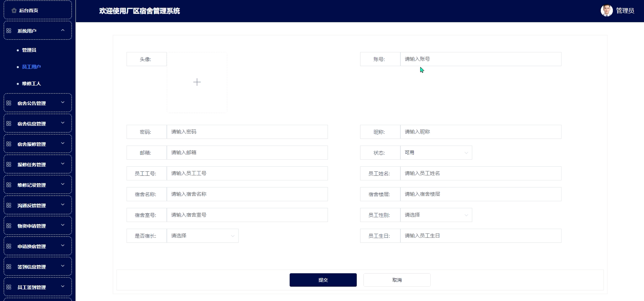The image size is (644, 301).
Task: Open the 员工性别 select dropdown
Action: click(436, 215)
